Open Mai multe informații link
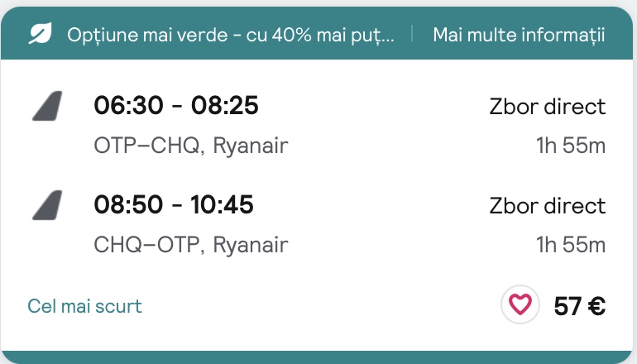The image size is (637, 364). coord(519,35)
